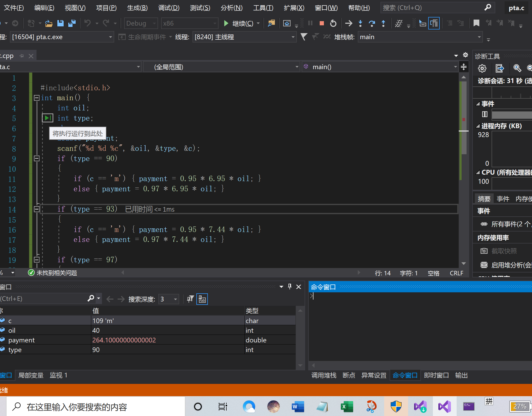Click Run execution to here glyph
The image size is (532, 416).
[x=47, y=118]
